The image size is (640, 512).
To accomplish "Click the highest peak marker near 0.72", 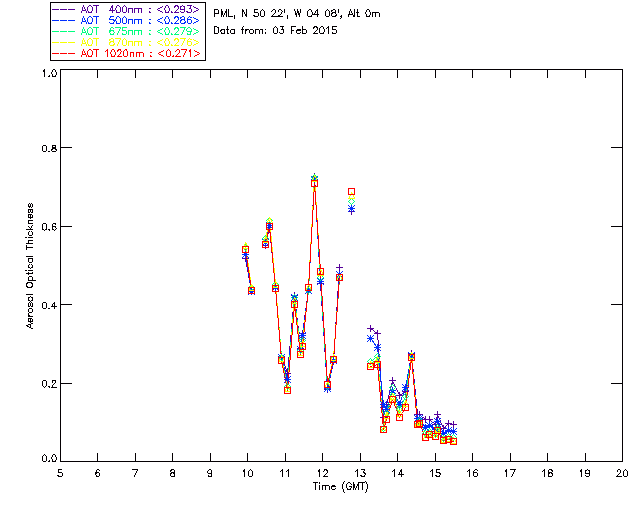I will [314, 183].
